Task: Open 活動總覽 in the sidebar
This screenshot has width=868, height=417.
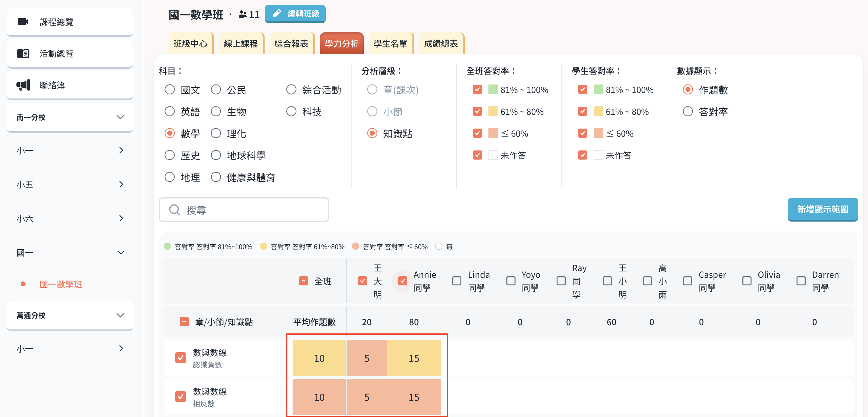Action: [70, 53]
